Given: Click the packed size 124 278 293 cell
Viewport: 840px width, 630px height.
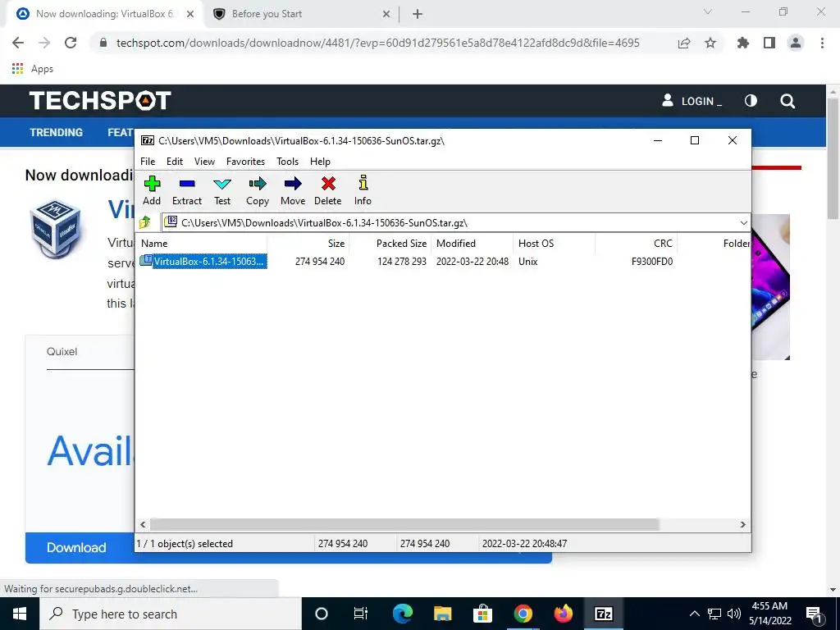Looking at the screenshot, I should [402, 262].
